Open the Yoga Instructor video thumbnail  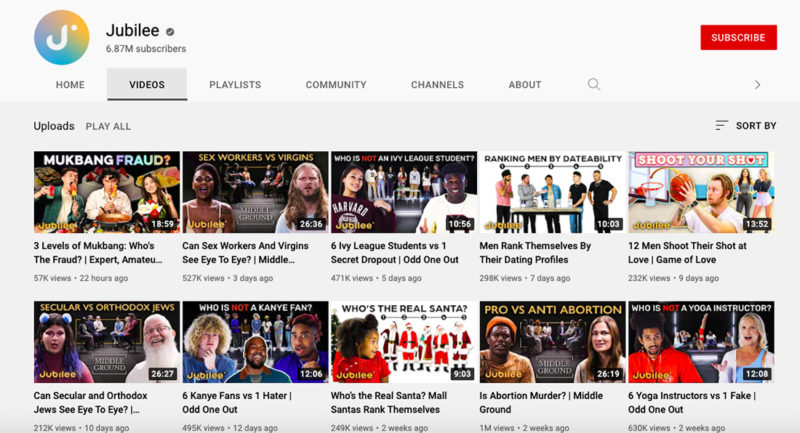[701, 342]
